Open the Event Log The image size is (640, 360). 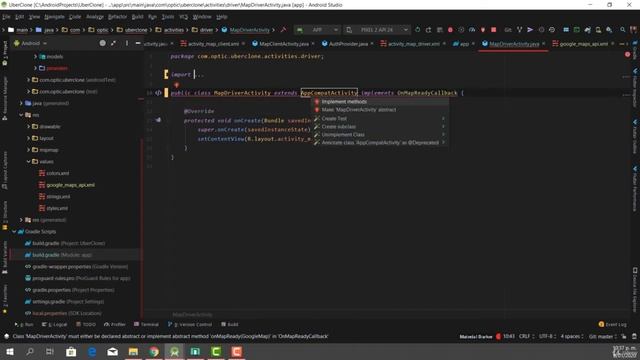tap(613, 324)
